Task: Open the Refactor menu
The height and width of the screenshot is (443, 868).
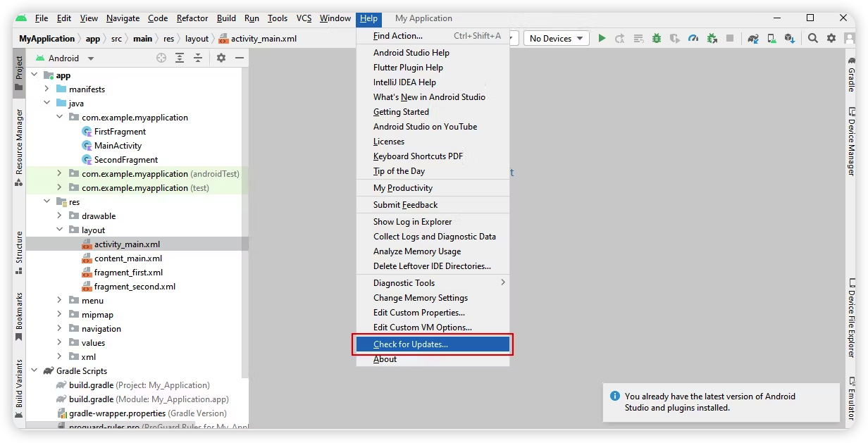Action: [192, 18]
